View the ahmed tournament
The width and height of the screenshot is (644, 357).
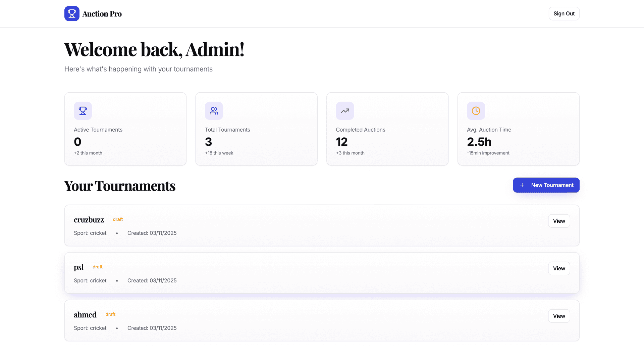pyautogui.click(x=559, y=316)
